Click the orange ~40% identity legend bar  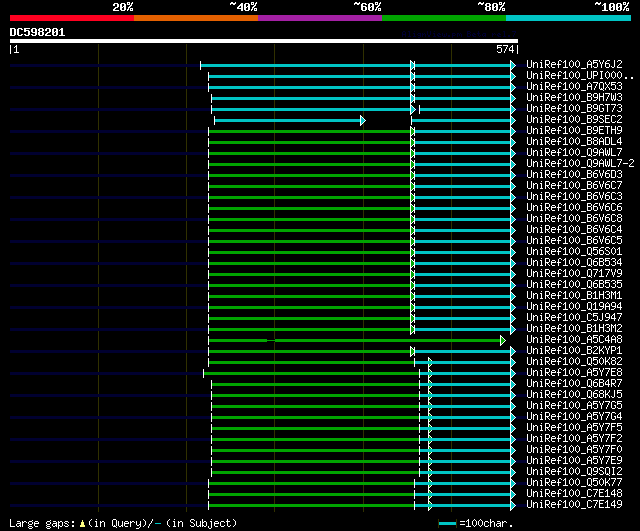(x=196, y=18)
